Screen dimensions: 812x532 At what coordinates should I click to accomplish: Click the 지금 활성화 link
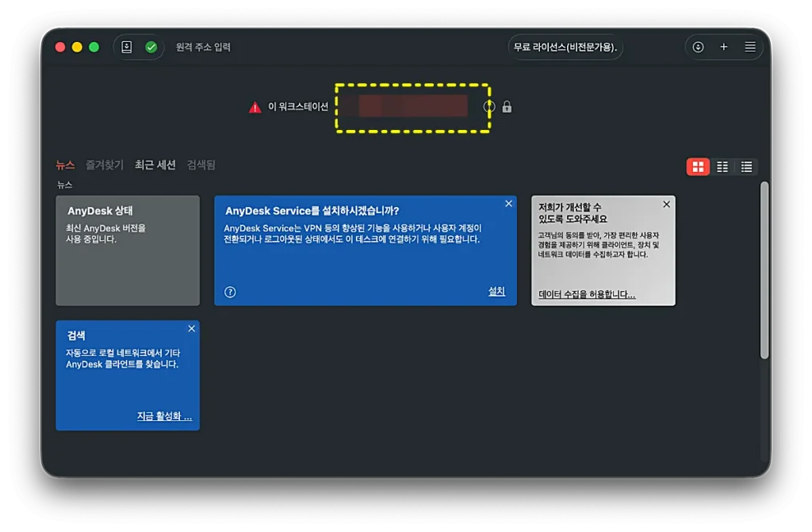tap(164, 416)
